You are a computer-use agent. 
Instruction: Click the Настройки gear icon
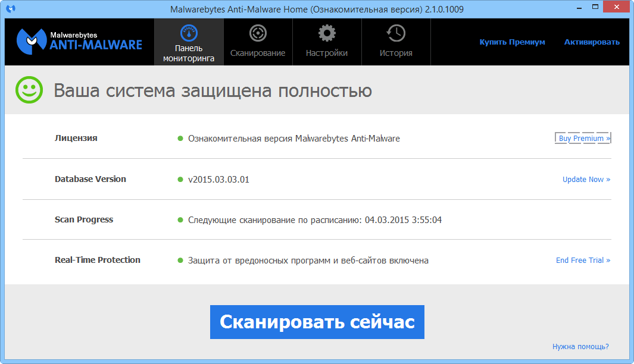(326, 33)
